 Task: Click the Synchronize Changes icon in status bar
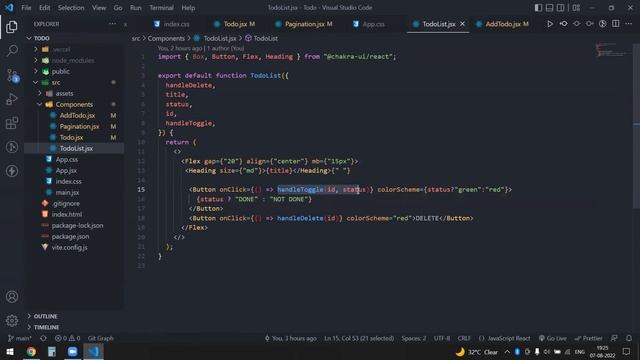coord(43,338)
